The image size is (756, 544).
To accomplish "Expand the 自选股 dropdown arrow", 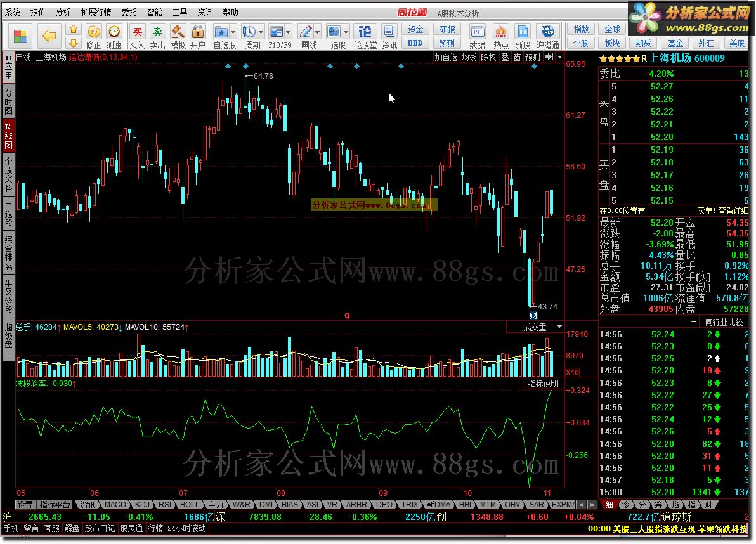I will 233,32.
